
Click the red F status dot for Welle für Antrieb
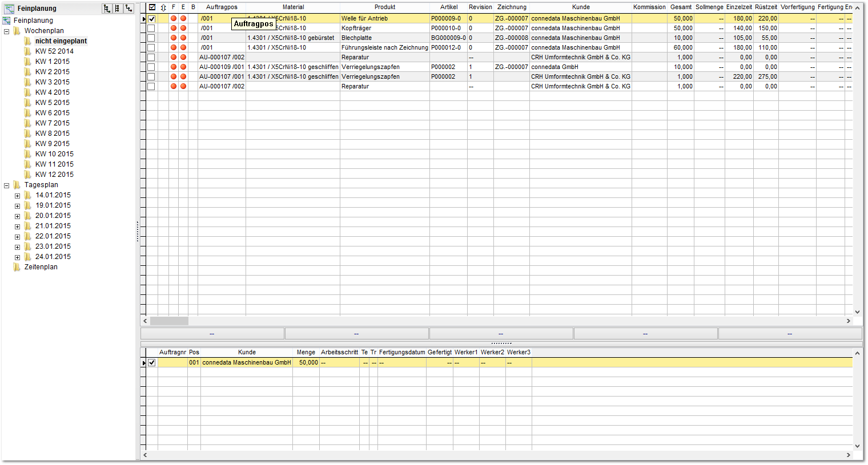(x=174, y=19)
